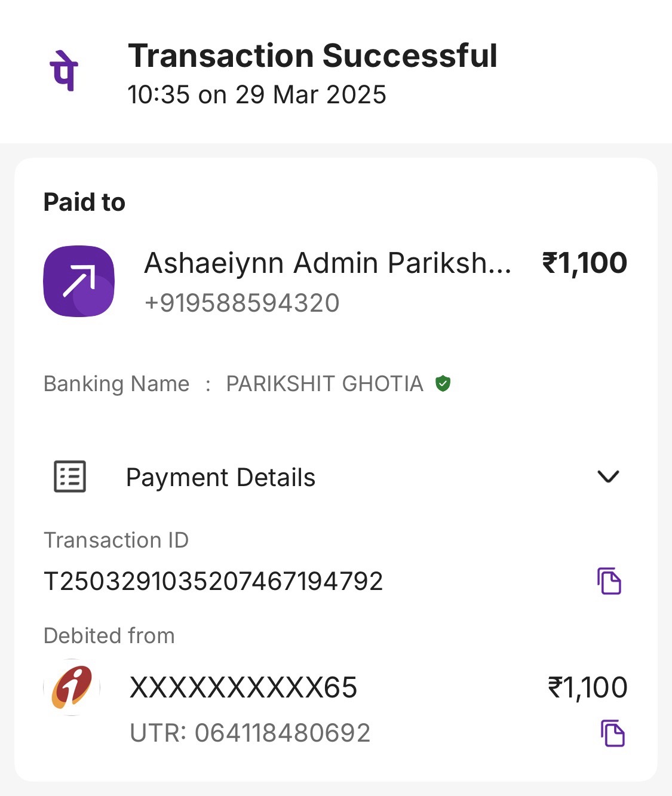Tap the Paid to label
This screenshot has height=796, width=672.
(84, 202)
